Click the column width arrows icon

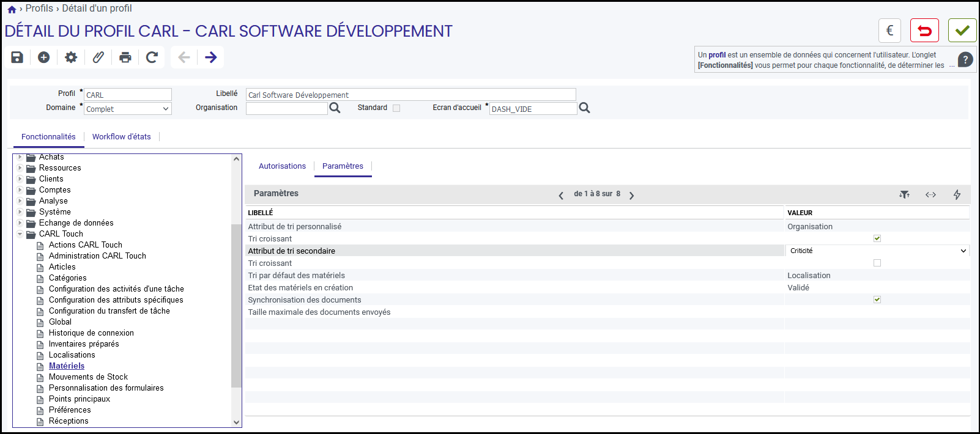pos(930,194)
